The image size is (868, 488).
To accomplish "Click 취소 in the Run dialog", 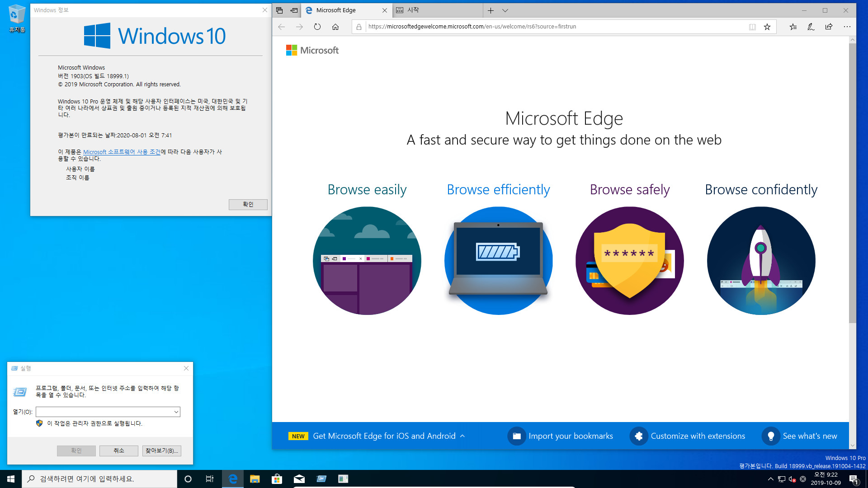I will point(119,450).
